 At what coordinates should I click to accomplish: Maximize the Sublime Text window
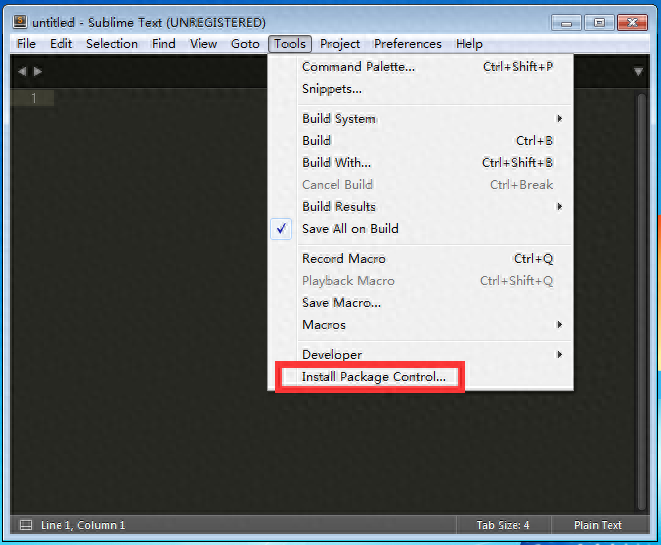[x=599, y=23]
